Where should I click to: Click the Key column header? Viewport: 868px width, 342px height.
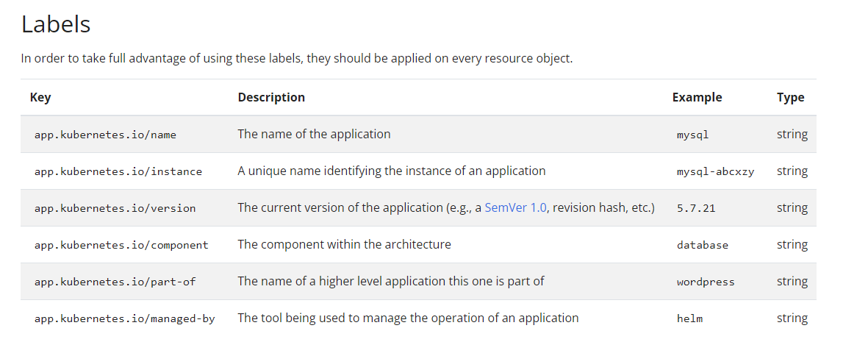tap(40, 98)
